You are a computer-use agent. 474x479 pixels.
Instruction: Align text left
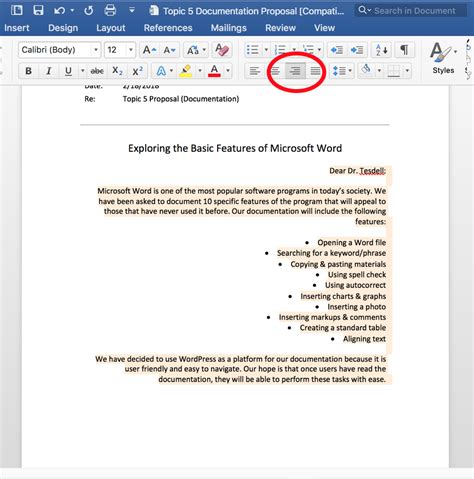[255, 71]
